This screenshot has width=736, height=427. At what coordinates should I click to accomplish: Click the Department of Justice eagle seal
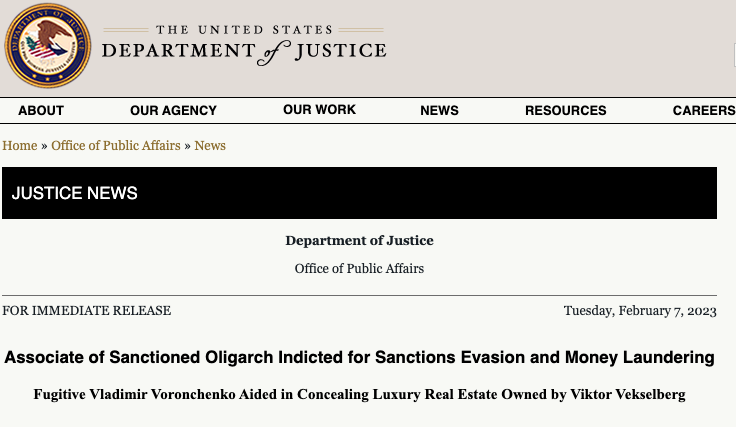[47, 45]
